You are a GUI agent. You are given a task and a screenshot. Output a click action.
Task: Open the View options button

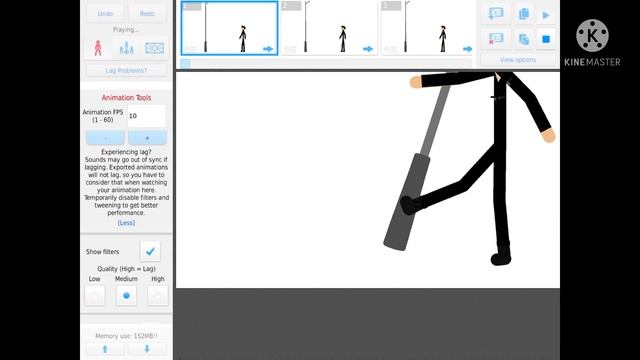[x=518, y=60]
